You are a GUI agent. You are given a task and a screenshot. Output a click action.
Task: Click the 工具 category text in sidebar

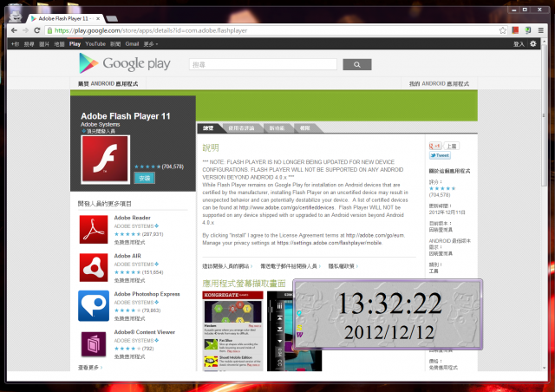(434, 271)
